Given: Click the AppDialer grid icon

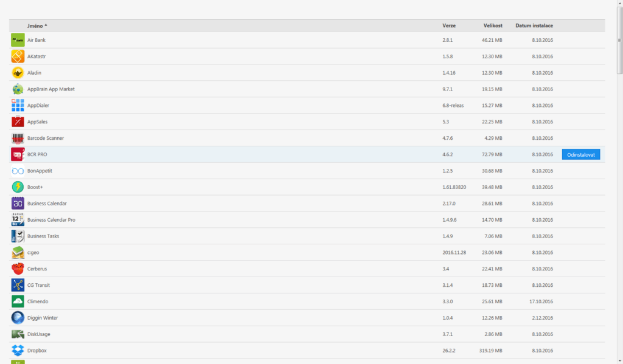Looking at the screenshot, I should click(18, 105).
